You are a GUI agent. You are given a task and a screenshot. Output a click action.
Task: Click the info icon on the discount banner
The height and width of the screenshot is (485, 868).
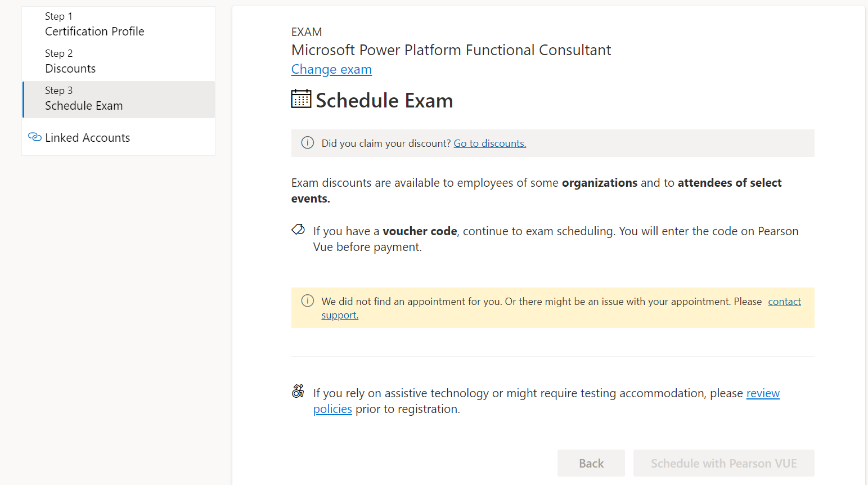(x=307, y=142)
